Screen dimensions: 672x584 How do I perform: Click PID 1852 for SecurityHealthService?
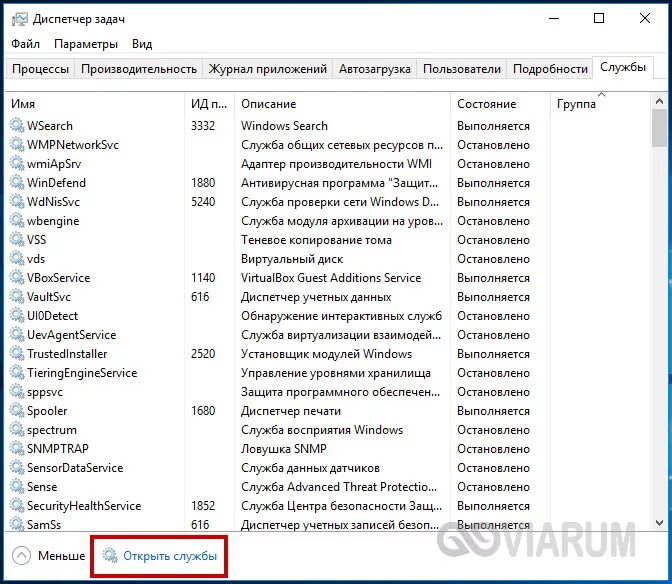203,506
